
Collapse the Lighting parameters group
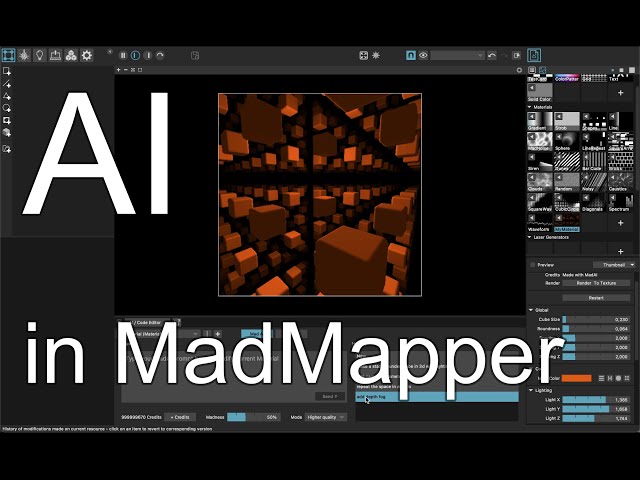(x=531, y=390)
